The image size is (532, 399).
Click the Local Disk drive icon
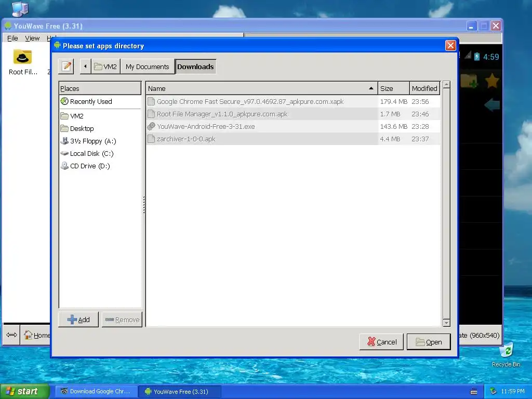click(64, 153)
